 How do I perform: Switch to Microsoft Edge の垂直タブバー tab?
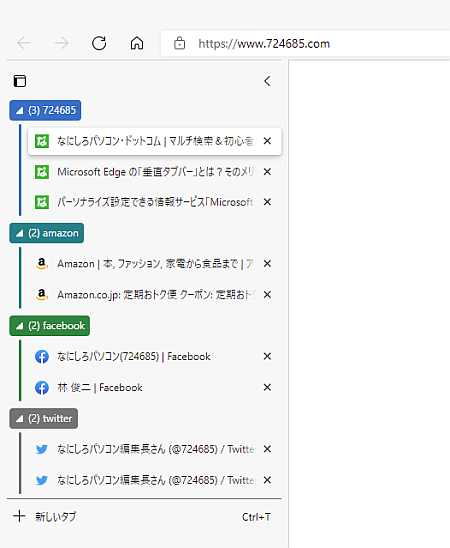(x=154, y=172)
